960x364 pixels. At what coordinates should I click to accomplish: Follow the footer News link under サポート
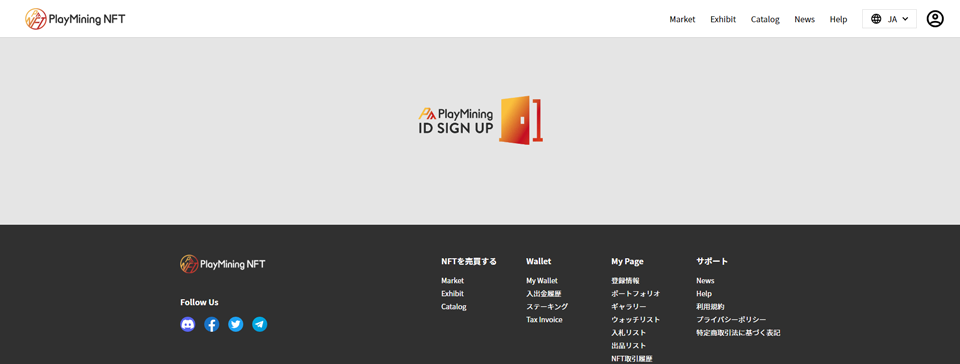coord(705,281)
